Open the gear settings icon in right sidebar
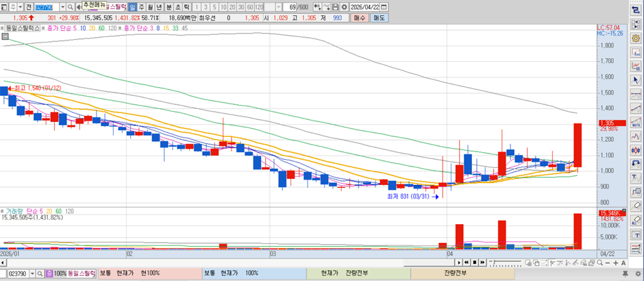The width and height of the screenshot is (644, 281). coord(636,38)
